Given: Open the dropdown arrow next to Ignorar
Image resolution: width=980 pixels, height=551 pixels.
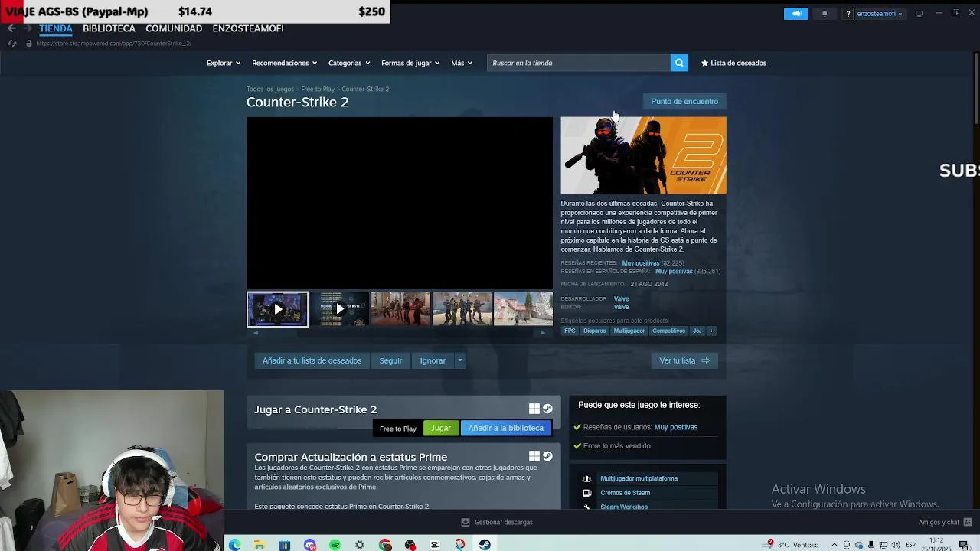Looking at the screenshot, I should click(460, 360).
